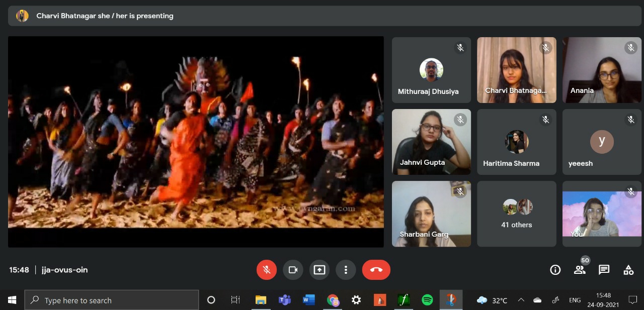
Task: Click the present now screen-share icon
Action: click(x=319, y=270)
